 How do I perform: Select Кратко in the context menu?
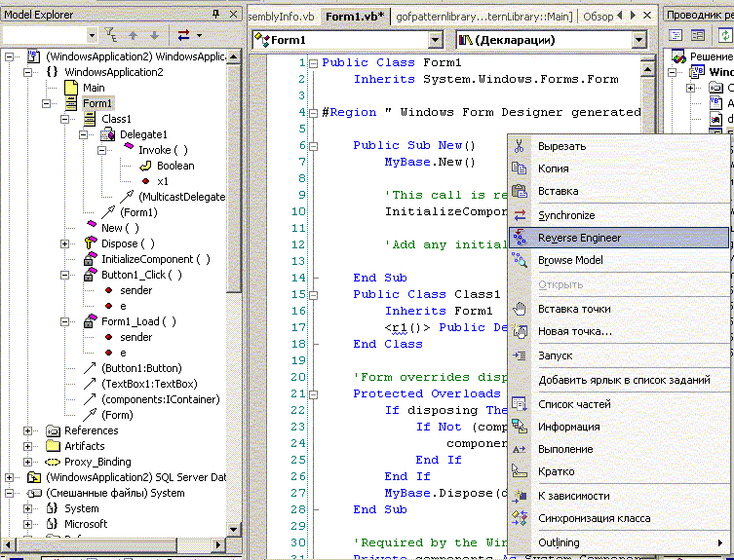(618, 471)
